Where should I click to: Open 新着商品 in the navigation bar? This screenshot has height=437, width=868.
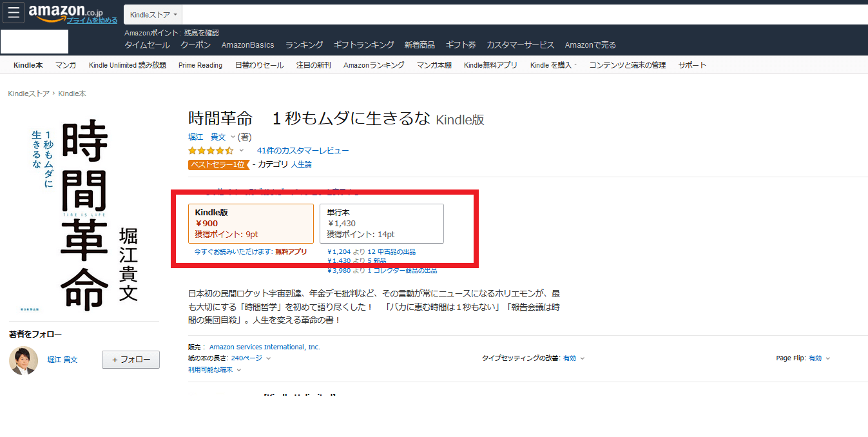(420, 45)
